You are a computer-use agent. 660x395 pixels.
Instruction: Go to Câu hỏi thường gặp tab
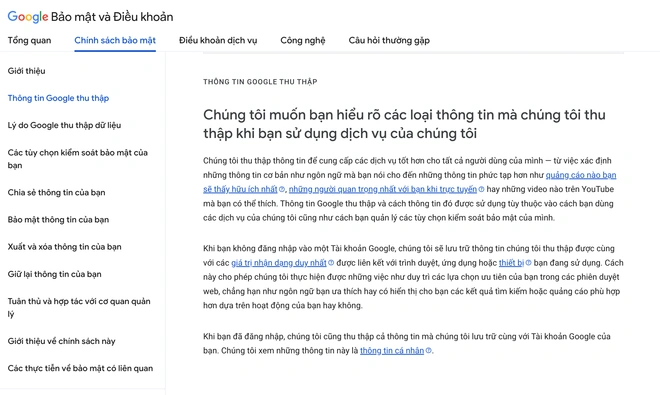pos(389,40)
